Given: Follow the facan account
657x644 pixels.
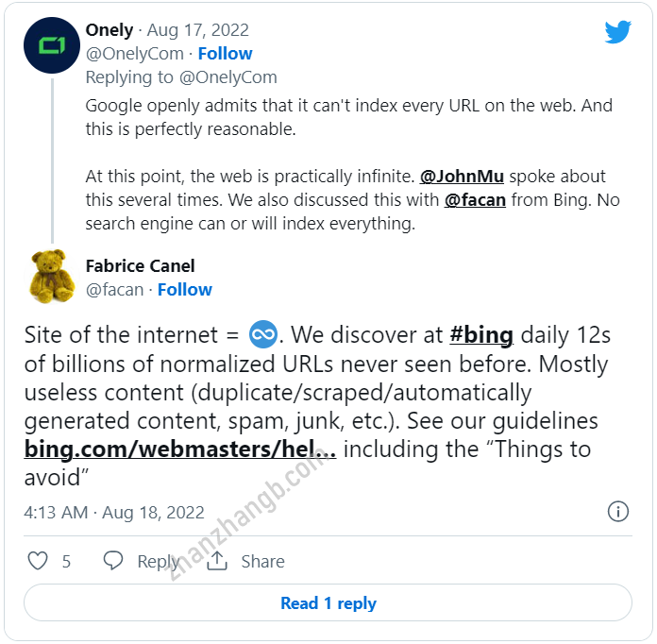Looking at the screenshot, I should coord(184,290).
